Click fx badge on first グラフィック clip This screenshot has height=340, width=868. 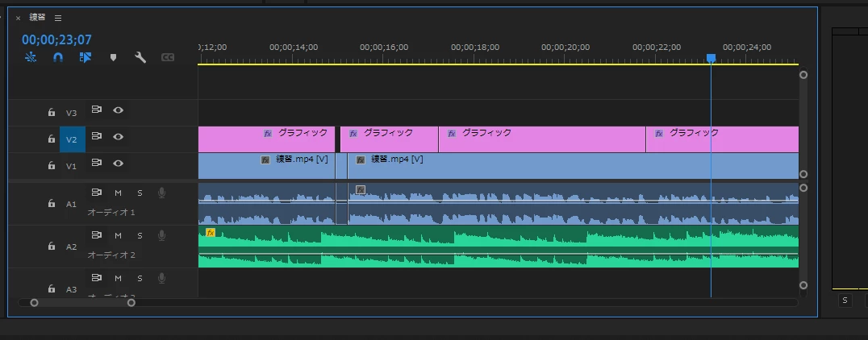267,133
